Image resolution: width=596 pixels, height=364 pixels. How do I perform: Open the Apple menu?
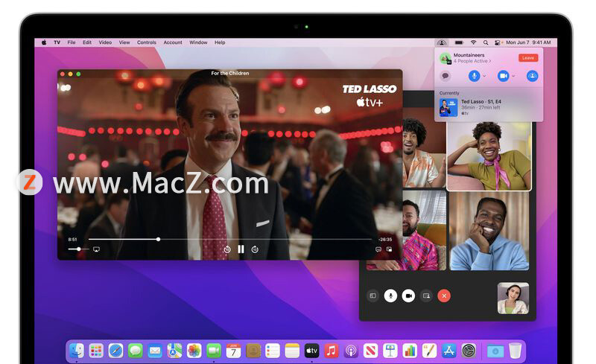point(44,42)
